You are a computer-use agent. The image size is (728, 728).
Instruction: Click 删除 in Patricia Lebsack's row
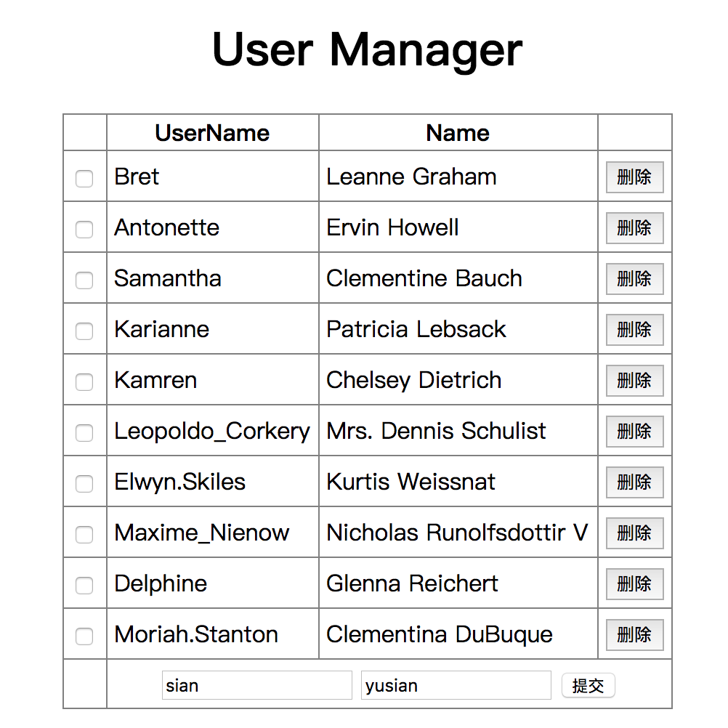(x=634, y=330)
